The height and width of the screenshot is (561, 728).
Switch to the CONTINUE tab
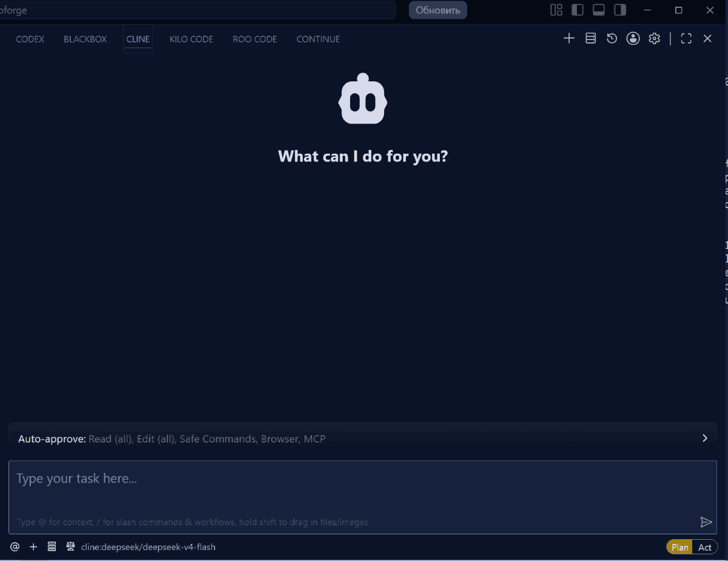tap(318, 39)
